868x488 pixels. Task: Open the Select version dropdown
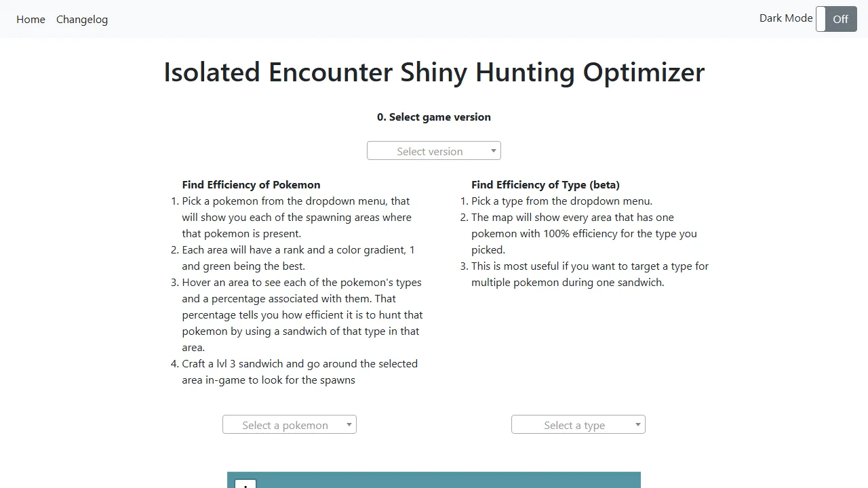433,150
